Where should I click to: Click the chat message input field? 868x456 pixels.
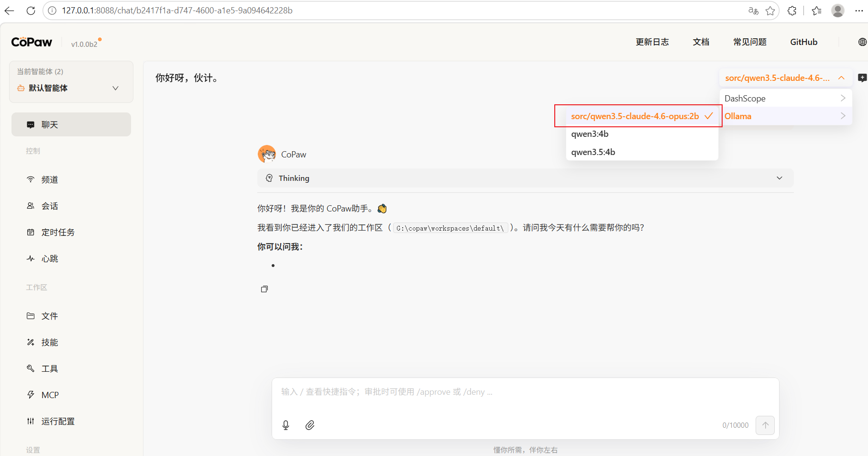pyautogui.click(x=526, y=392)
